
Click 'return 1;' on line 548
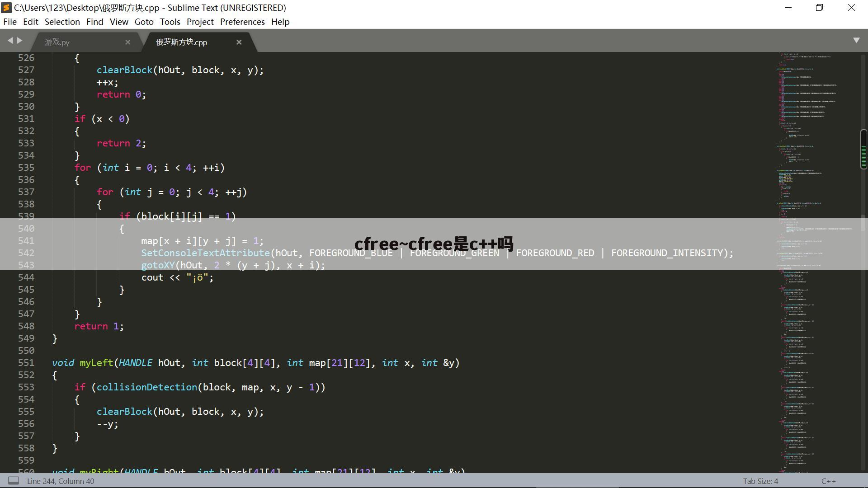pyautogui.click(x=99, y=326)
